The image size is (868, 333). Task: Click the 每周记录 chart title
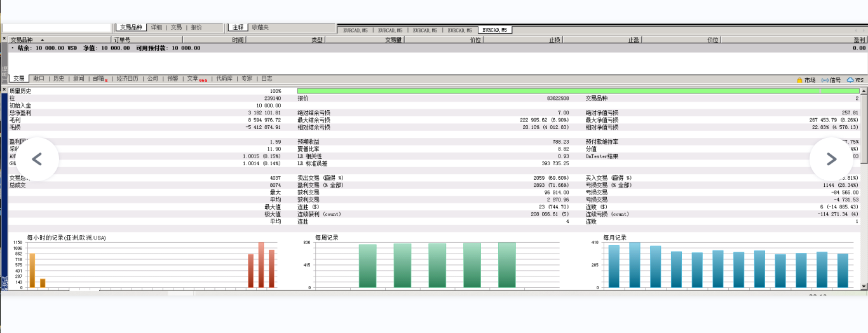(x=328, y=238)
